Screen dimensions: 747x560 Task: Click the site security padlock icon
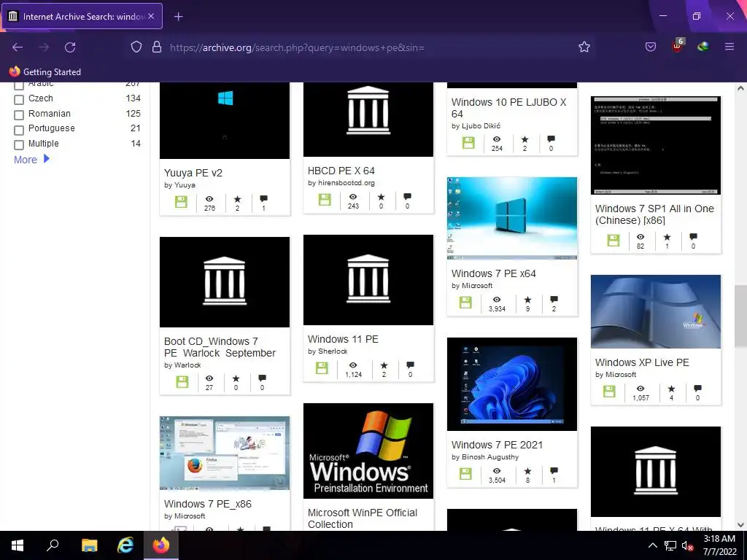point(157,47)
